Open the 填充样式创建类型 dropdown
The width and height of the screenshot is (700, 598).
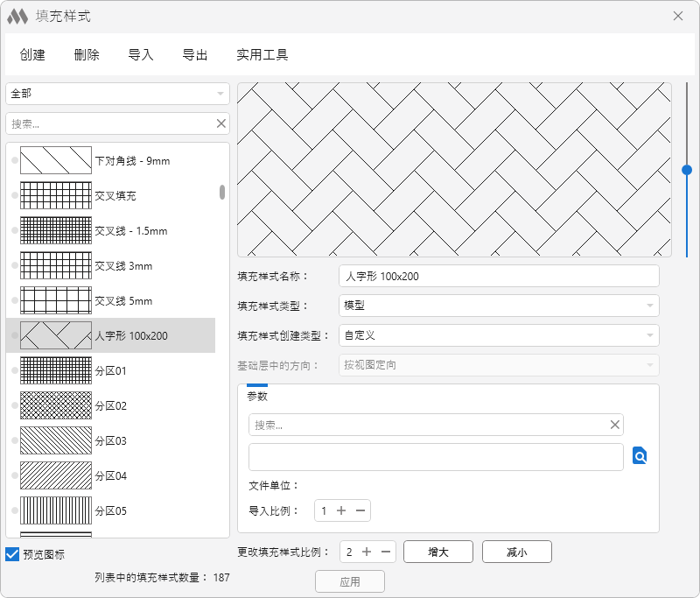pos(499,335)
